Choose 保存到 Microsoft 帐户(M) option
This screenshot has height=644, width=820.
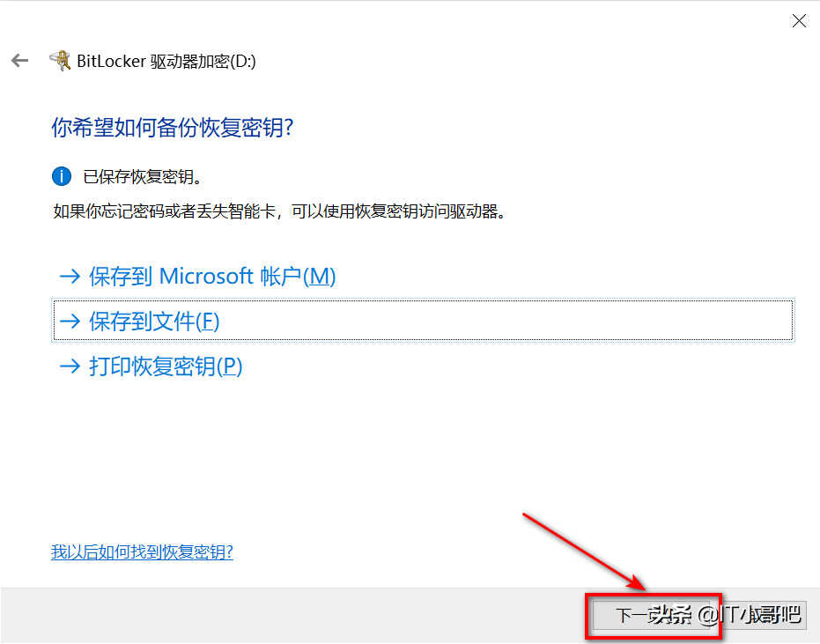(x=196, y=277)
